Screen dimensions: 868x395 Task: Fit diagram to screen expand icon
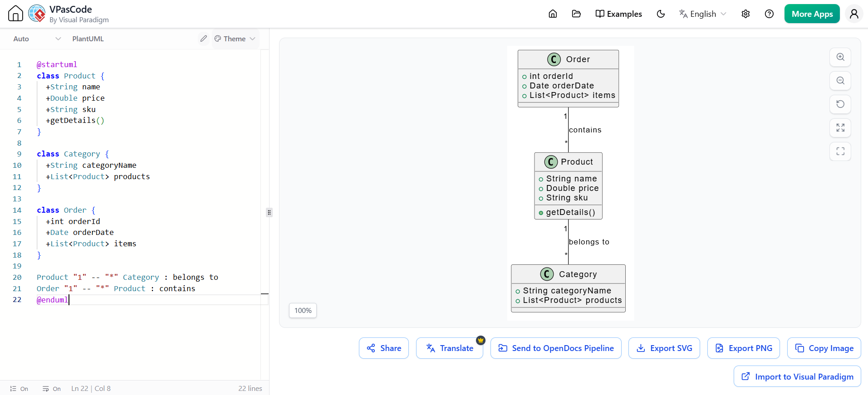pos(840,128)
